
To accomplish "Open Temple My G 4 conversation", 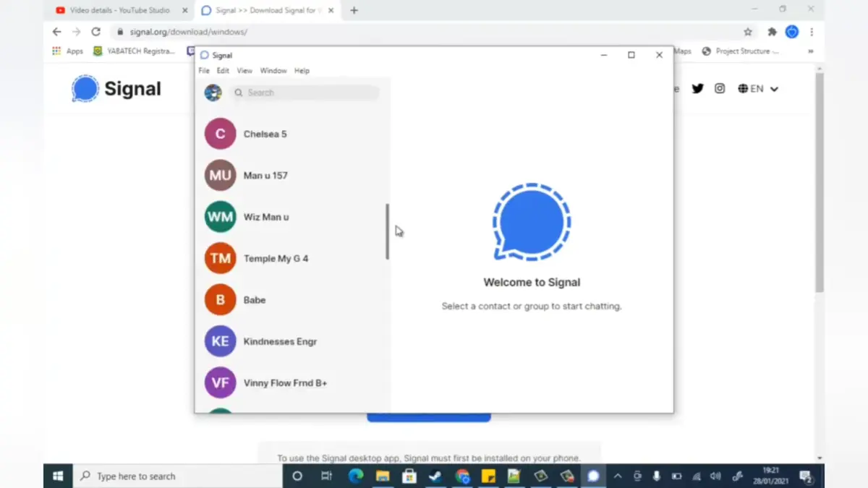I will point(292,258).
